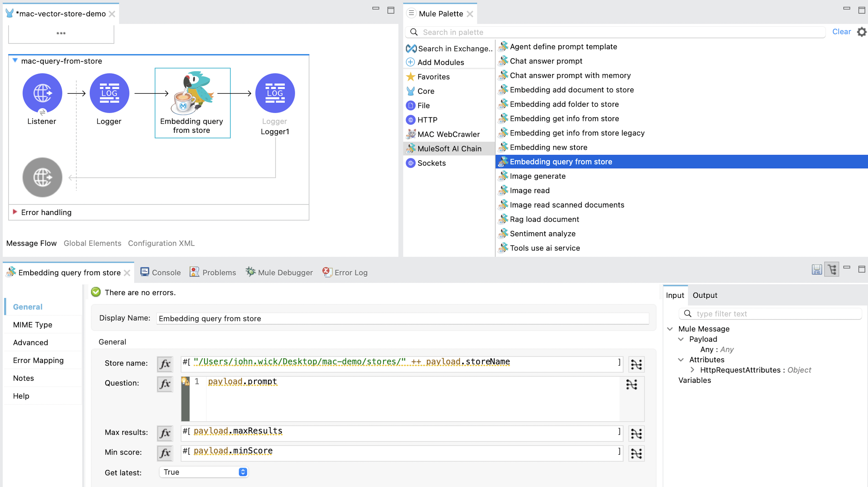This screenshot has height=487, width=868.
Task: Toggle fx expression mode for Max results
Action: [165, 433]
